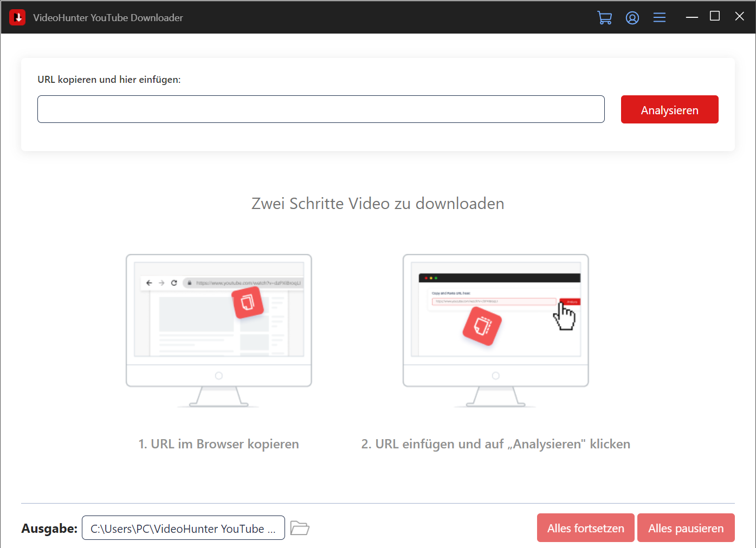This screenshot has height=548, width=756.
Task: Open the shopping cart icon
Action: click(604, 17)
